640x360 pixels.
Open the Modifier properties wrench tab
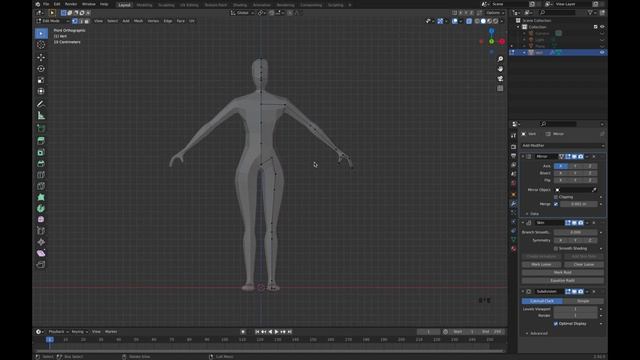(x=513, y=204)
